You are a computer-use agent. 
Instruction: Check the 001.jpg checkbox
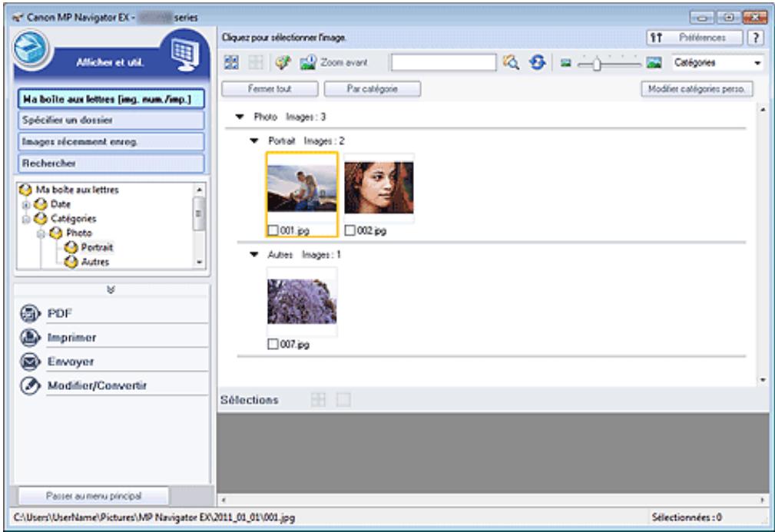point(273,230)
